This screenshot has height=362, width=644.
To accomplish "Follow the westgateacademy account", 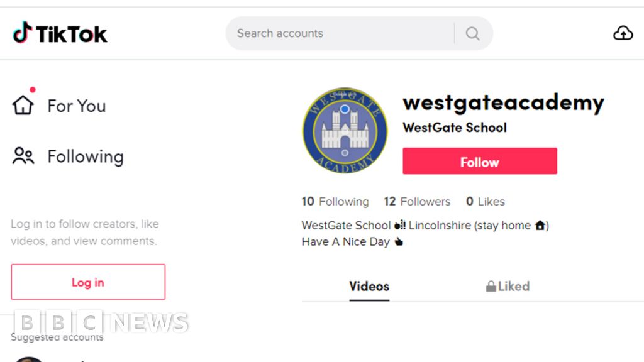I will (480, 161).
